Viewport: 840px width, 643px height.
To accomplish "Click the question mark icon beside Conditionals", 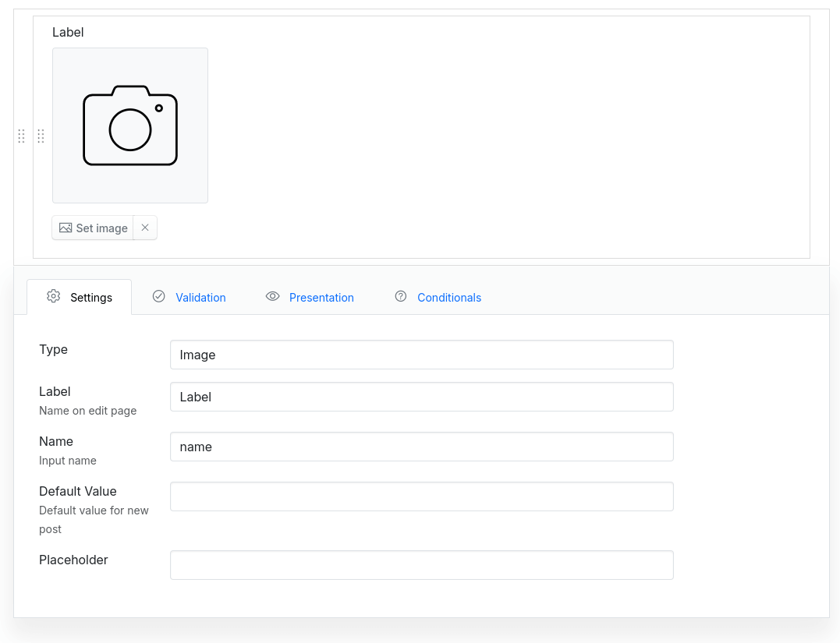I will [x=401, y=296].
